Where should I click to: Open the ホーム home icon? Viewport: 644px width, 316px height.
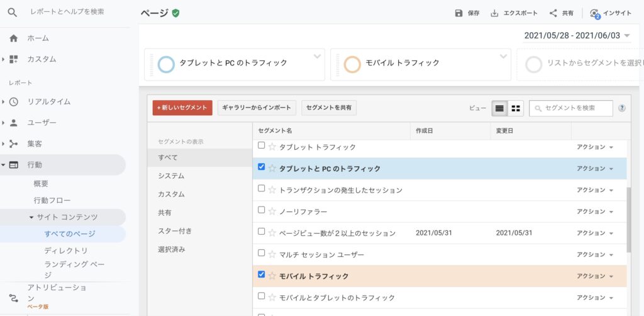tap(14, 38)
